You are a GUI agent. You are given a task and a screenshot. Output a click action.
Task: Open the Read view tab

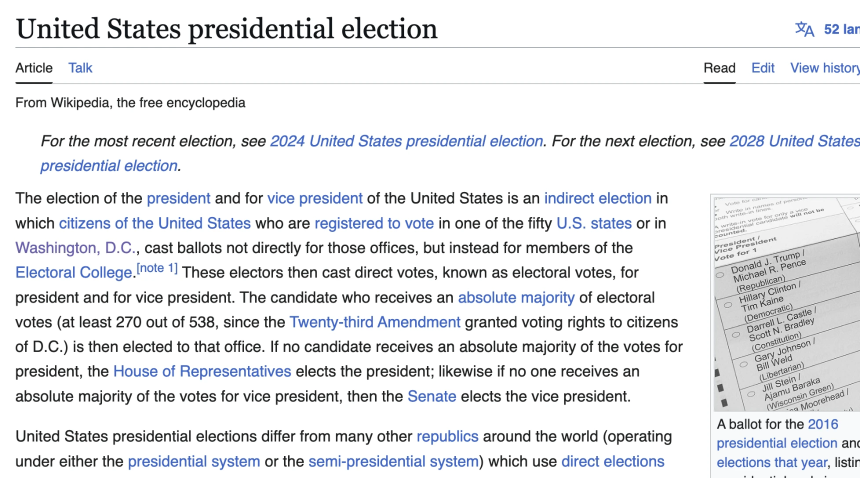719,68
